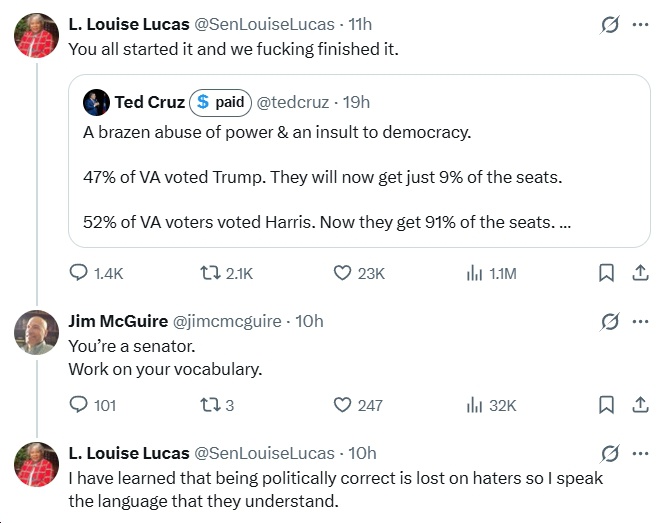View Jim McGuire post's 32K views
This screenshot has height=523, width=668.
476,405
